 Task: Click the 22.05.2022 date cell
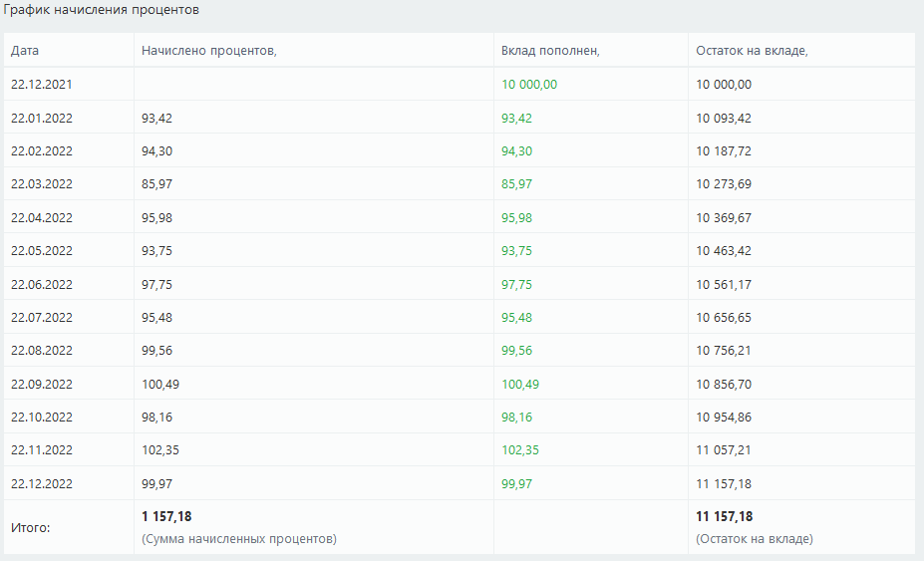tap(41, 250)
